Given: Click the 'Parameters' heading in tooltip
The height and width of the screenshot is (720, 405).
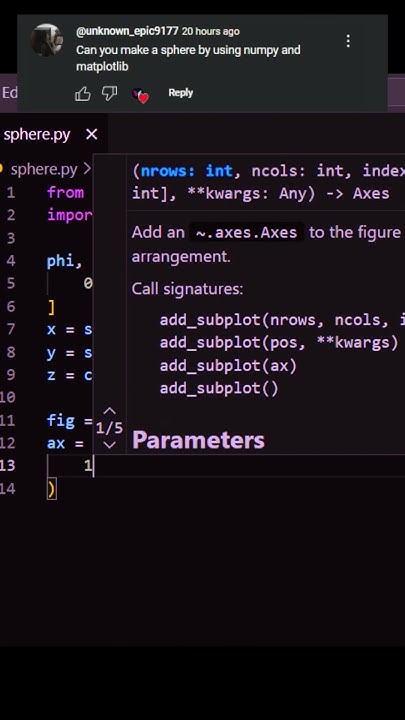Looking at the screenshot, I should tap(198, 440).
